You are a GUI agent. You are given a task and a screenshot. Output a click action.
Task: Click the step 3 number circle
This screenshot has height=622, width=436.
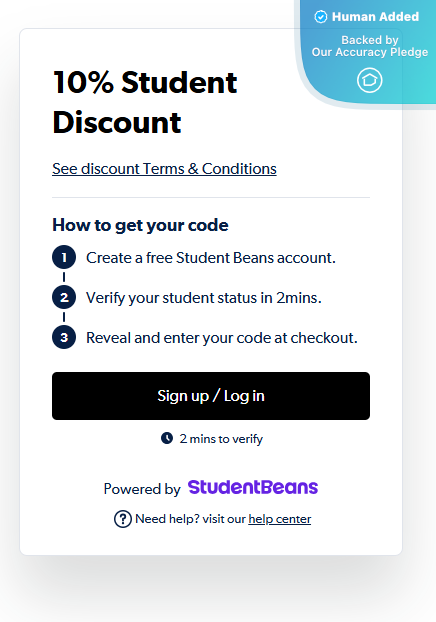tap(64, 338)
